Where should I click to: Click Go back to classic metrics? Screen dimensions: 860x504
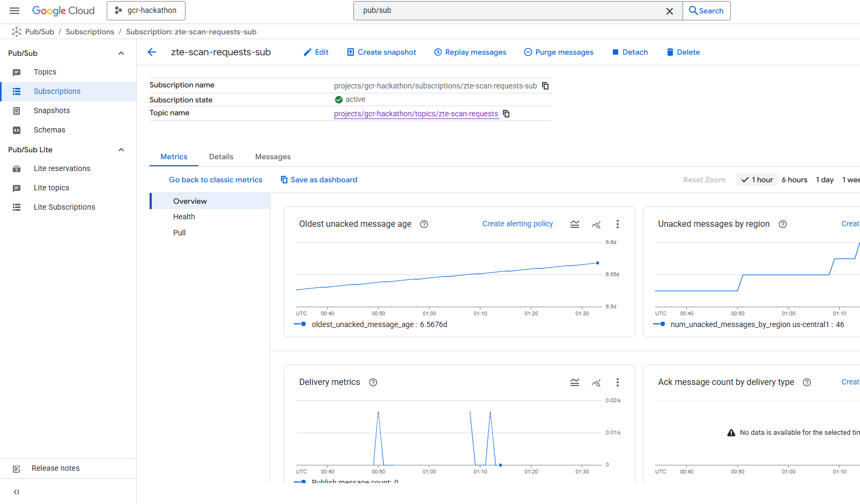[216, 180]
